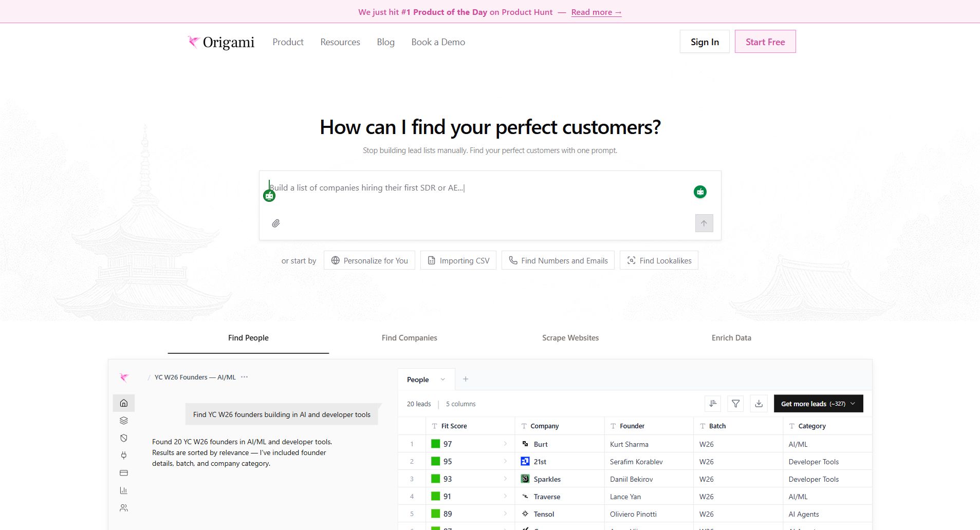
Task: Open the Get more leads dropdown
Action: (x=819, y=404)
